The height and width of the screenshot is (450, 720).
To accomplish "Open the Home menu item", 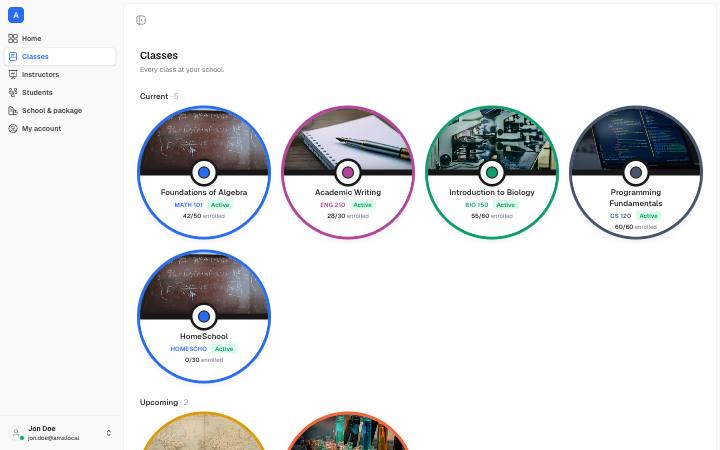I will tap(60, 39).
